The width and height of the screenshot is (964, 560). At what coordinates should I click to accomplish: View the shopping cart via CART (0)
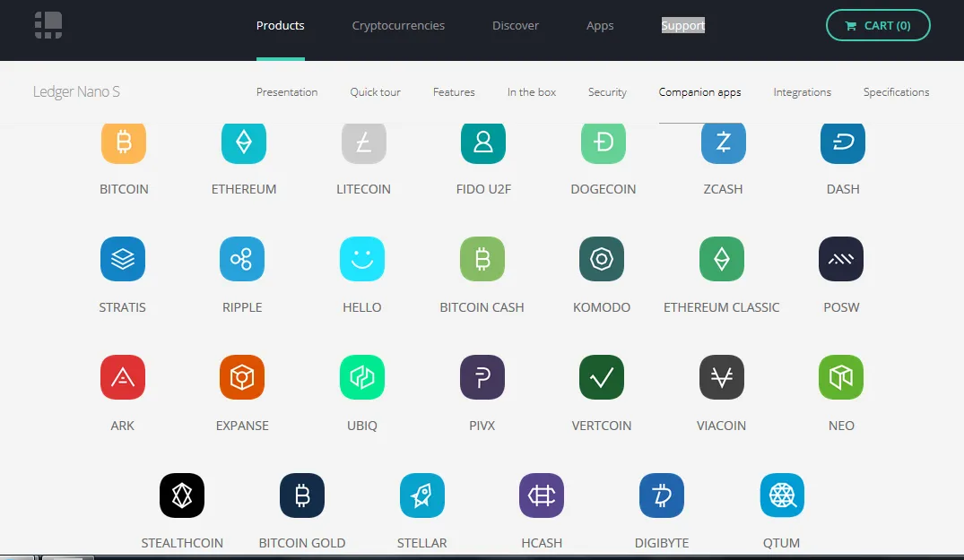(x=878, y=25)
